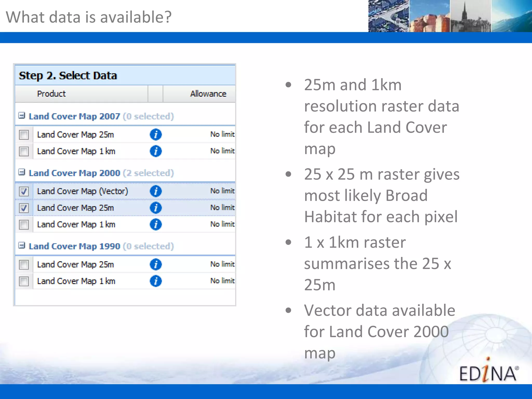Select the Land Cover Map 2000 group title
Image resolution: width=532 pixels, height=399 pixels.
coord(74,173)
